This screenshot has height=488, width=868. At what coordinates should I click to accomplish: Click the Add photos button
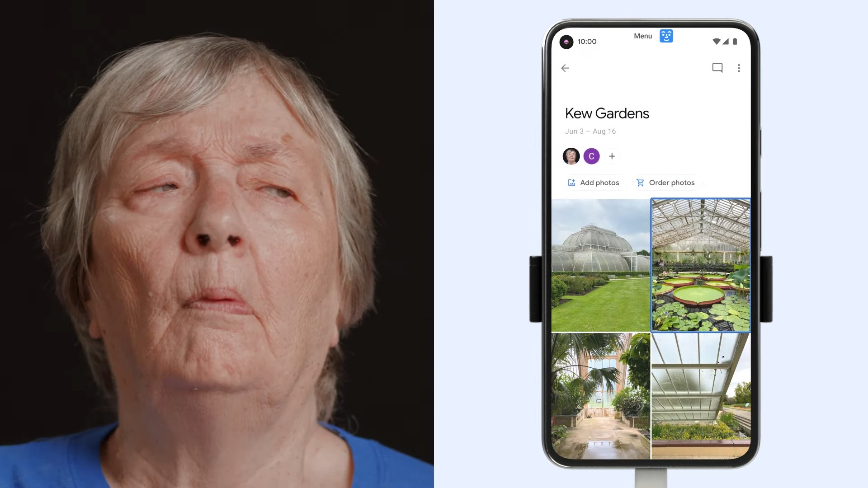point(593,183)
